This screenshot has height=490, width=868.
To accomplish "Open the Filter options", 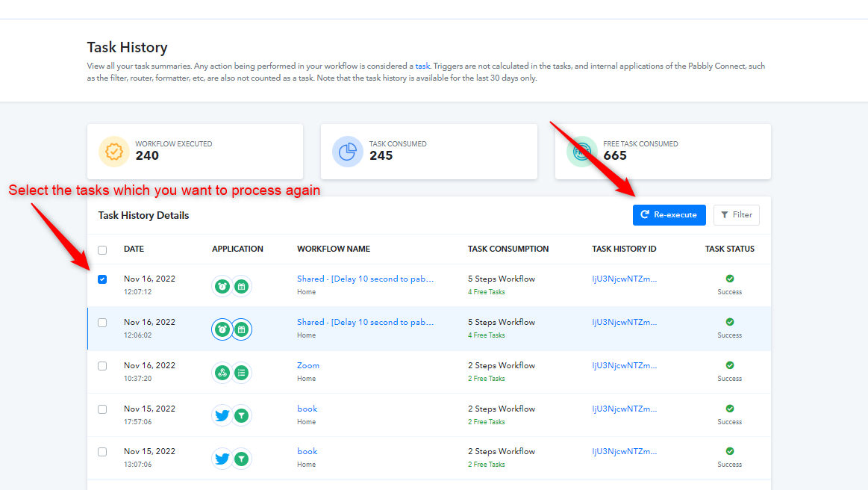I will (x=736, y=215).
